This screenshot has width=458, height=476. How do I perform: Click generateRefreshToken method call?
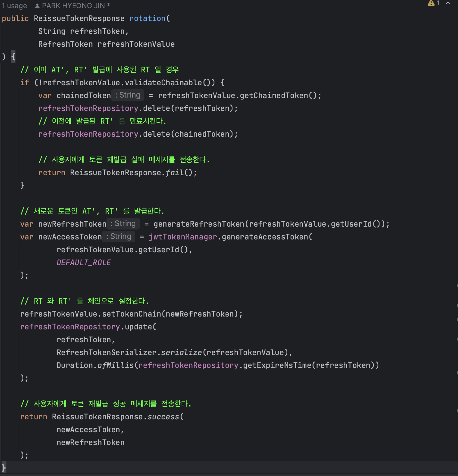pyautogui.click(x=199, y=224)
